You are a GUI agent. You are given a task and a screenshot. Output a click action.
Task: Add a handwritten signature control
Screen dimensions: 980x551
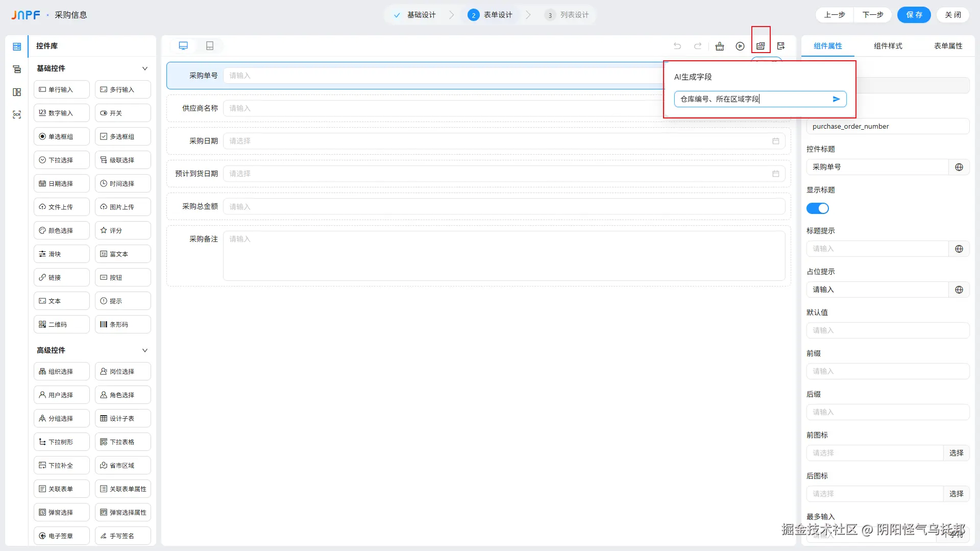(123, 536)
